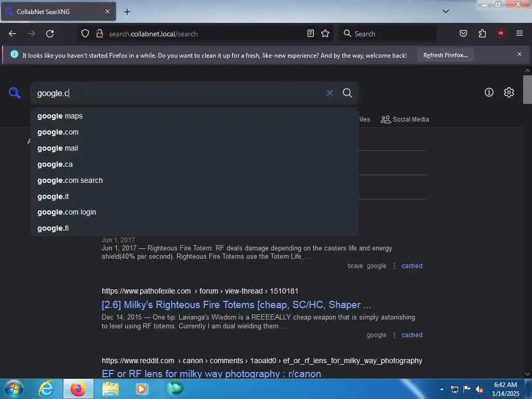Click the Firefox toolbar Search box
The width and height of the screenshot is (532, 399).
(x=388, y=34)
